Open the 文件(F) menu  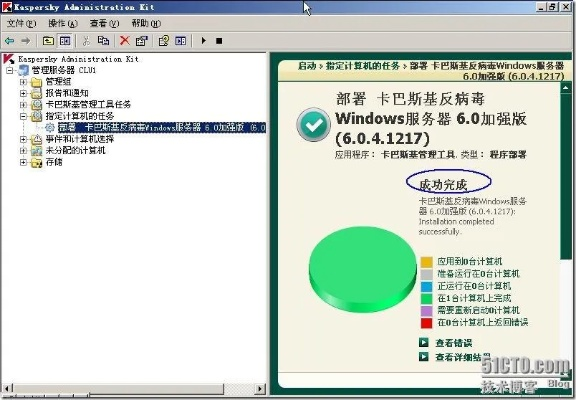point(21,24)
